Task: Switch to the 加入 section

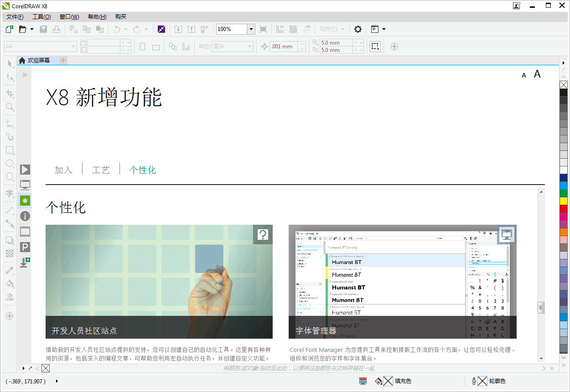Action: (63, 170)
